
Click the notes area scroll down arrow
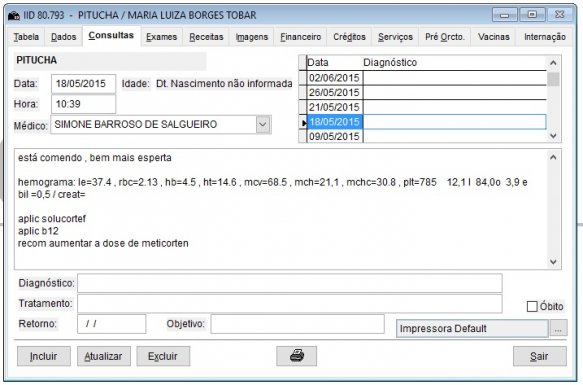click(553, 262)
